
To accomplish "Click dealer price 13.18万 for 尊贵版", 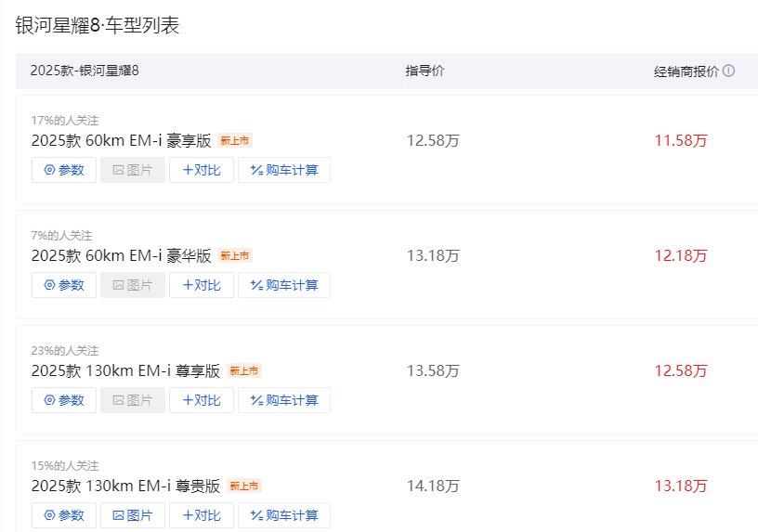I will [x=681, y=486].
